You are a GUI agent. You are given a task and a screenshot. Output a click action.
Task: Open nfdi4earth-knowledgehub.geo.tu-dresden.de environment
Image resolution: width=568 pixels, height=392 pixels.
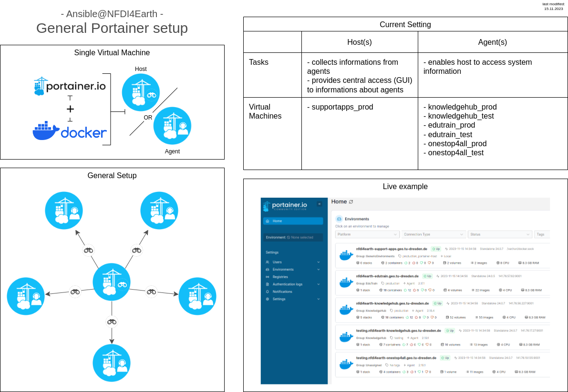(x=392, y=303)
